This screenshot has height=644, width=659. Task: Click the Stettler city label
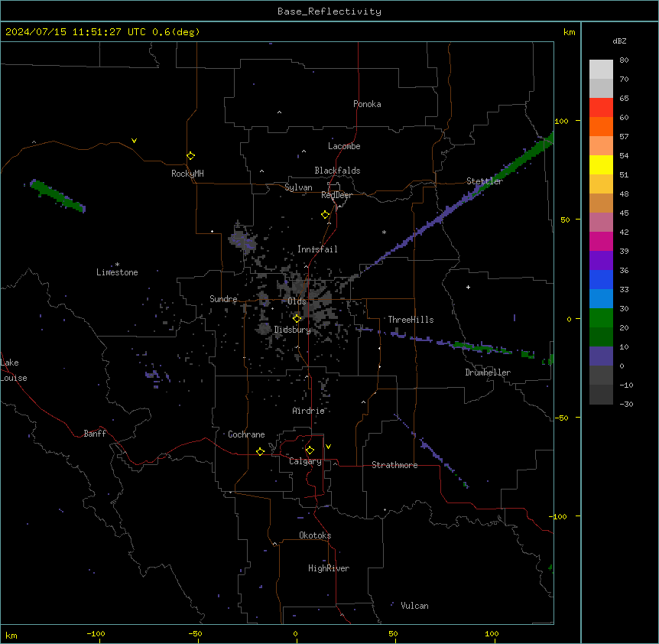[x=485, y=181]
